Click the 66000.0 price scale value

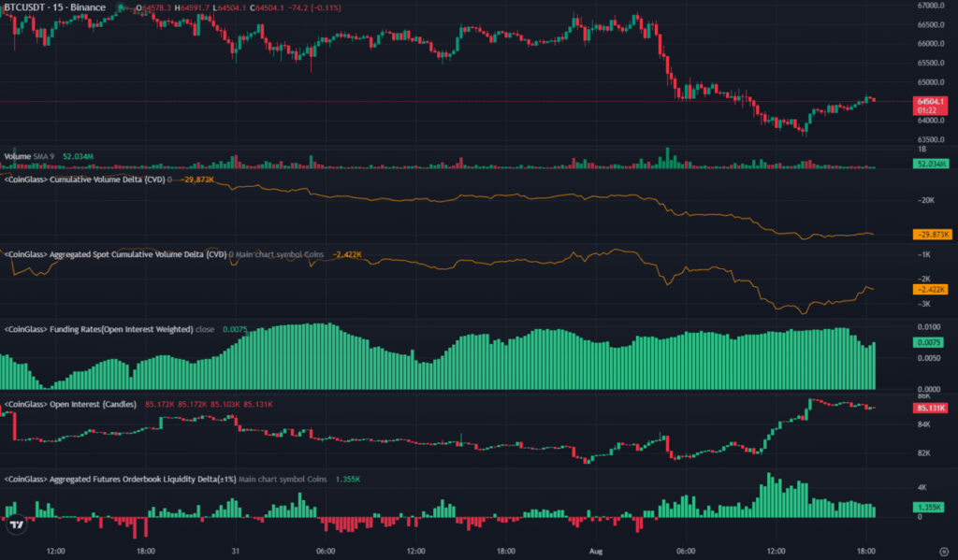point(931,44)
